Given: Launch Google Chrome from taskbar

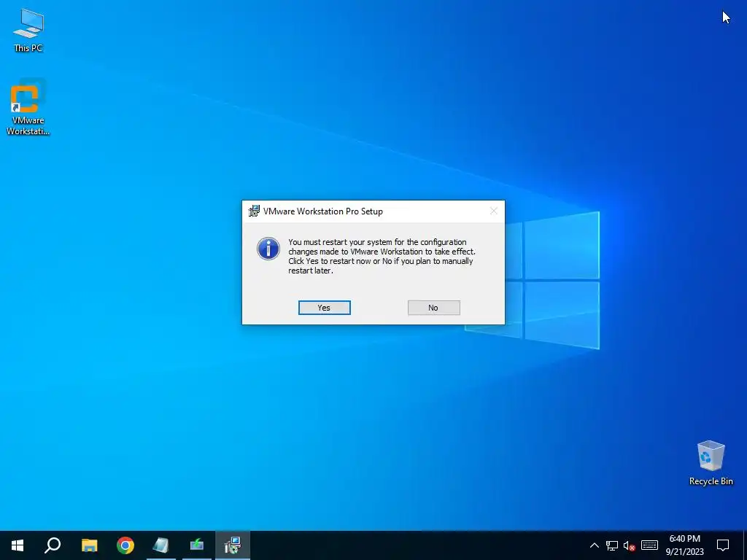Looking at the screenshot, I should [x=125, y=545].
